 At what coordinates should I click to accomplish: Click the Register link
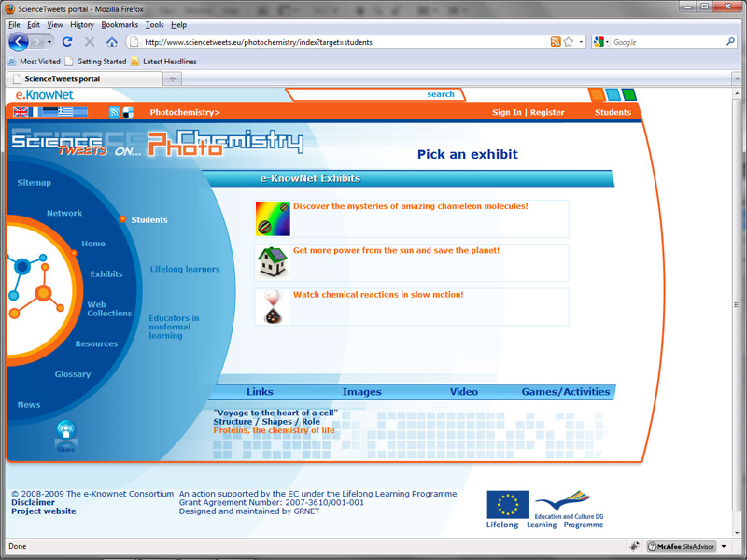point(547,112)
